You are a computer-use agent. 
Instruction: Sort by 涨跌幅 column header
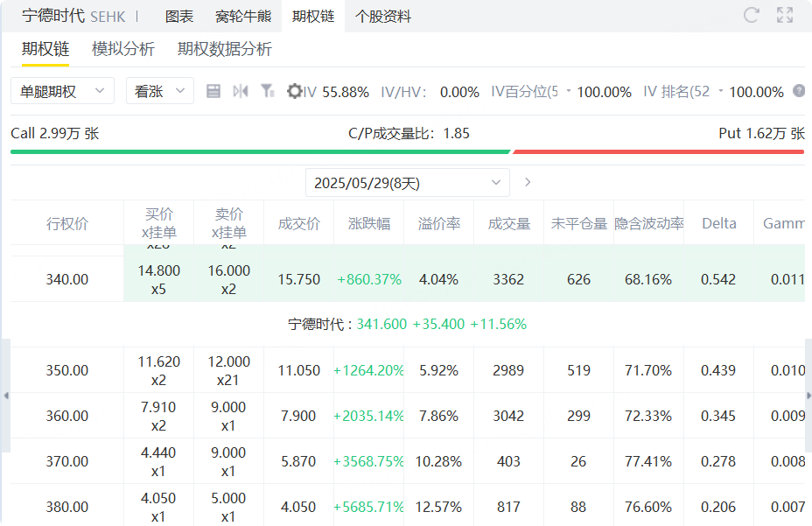[369, 223]
